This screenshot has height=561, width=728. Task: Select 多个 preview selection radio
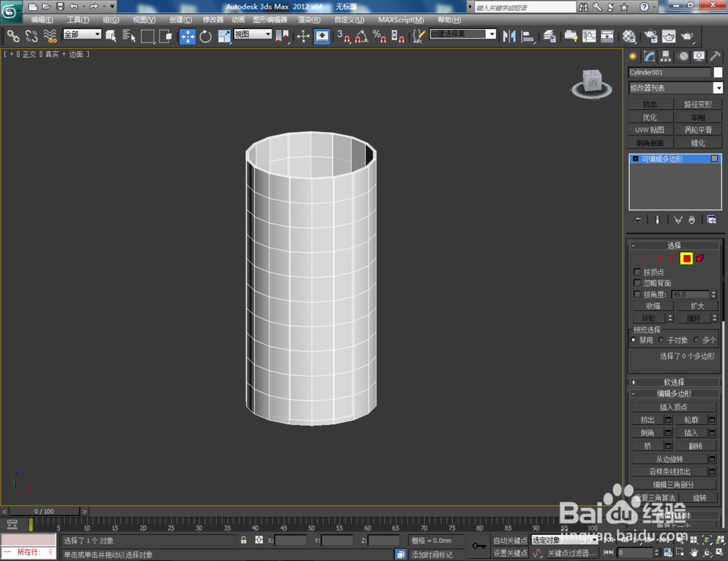point(696,340)
